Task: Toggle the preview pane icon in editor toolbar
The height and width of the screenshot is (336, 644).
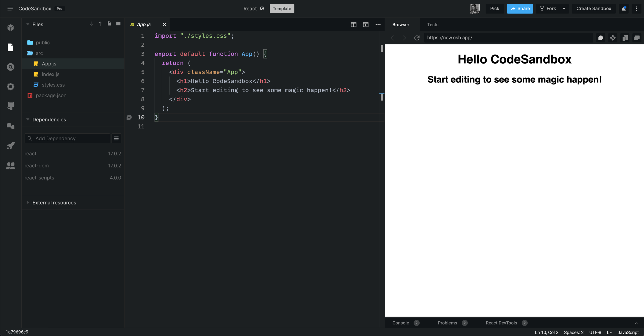Action: 366,25
